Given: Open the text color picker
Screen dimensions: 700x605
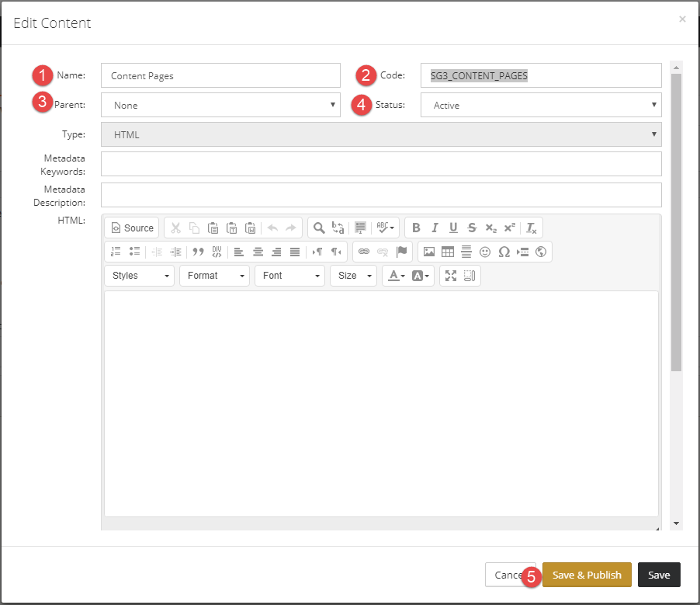Looking at the screenshot, I should 396,276.
